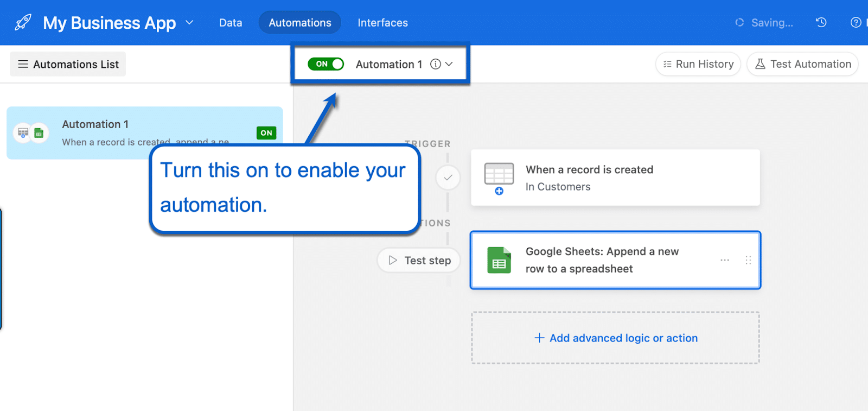Click the help question mark icon
Viewport: 868px width, 411px height.
pos(856,23)
